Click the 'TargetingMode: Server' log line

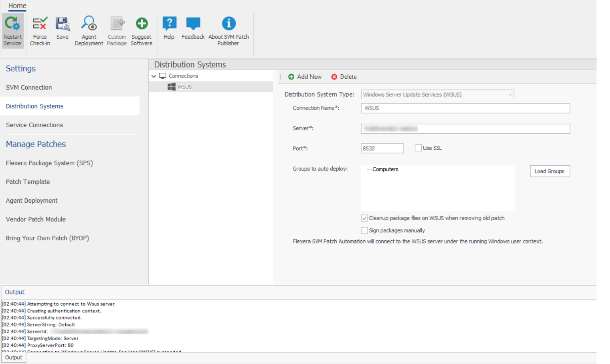click(x=40, y=339)
